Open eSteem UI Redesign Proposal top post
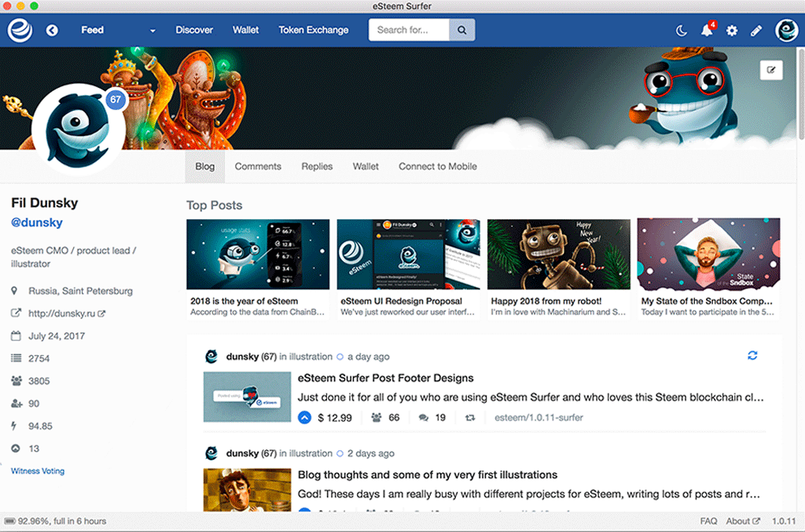805x532 pixels. pyautogui.click(x=408, y=268)
